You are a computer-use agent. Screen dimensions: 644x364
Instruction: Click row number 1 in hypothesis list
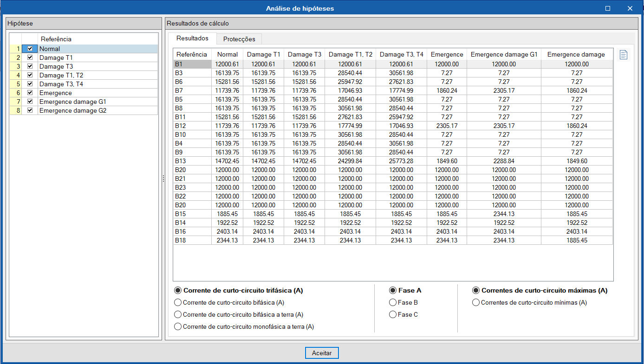pos(16,49)
